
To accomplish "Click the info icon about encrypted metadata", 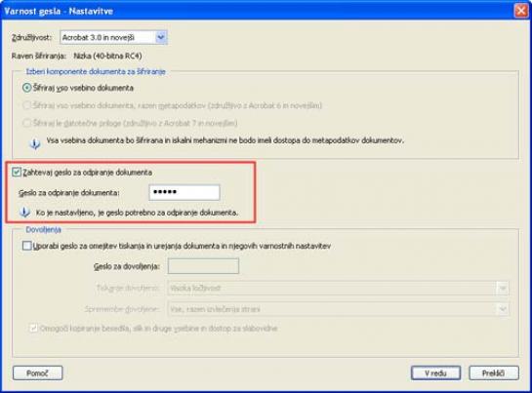I will tap(34, 143).
